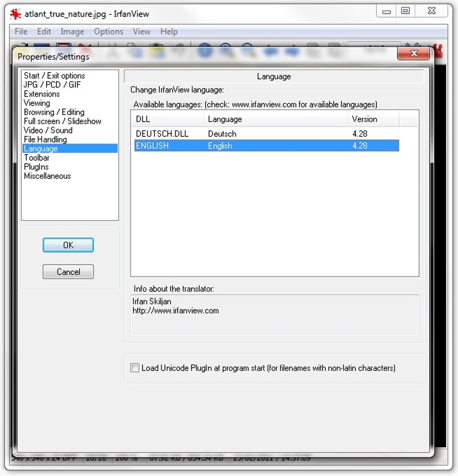This screenshot has height=476, width=458.
Task: Select PlugIns category
Action: point(70,167)
